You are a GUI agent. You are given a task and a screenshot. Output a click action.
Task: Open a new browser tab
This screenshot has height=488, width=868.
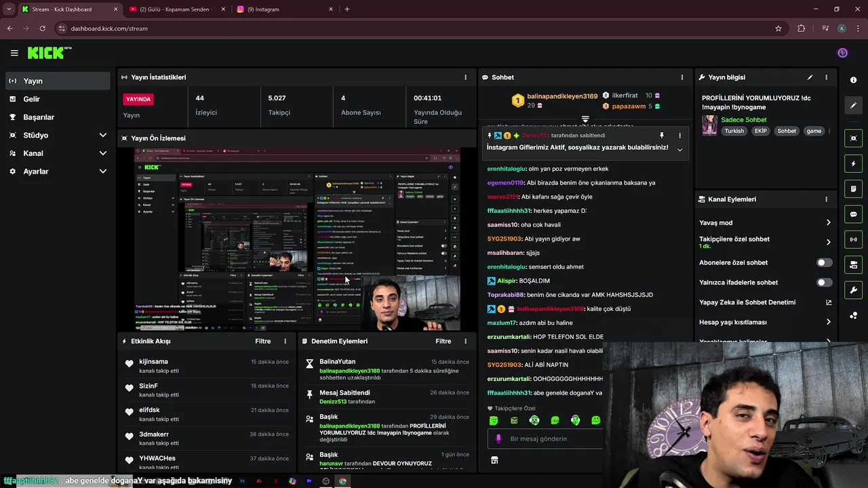point(347,9)
